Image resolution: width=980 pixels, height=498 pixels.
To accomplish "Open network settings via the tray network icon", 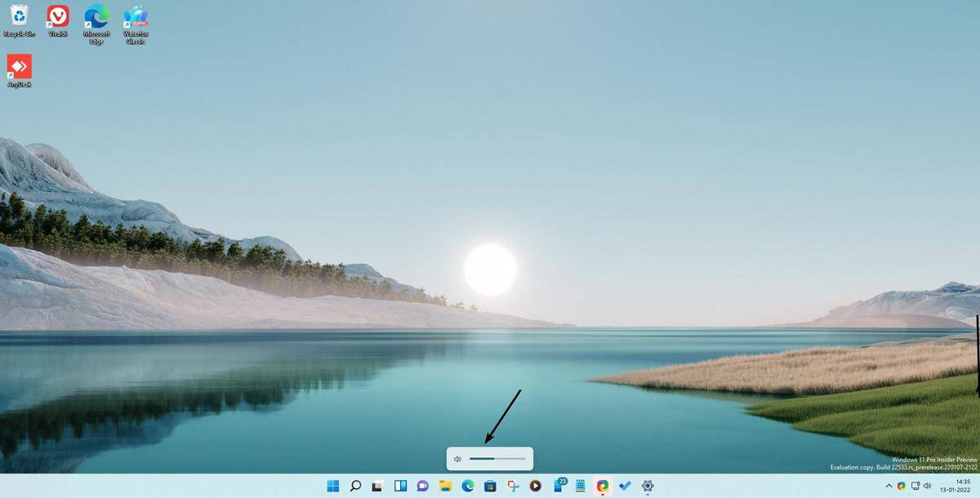I will click(915, 486).
